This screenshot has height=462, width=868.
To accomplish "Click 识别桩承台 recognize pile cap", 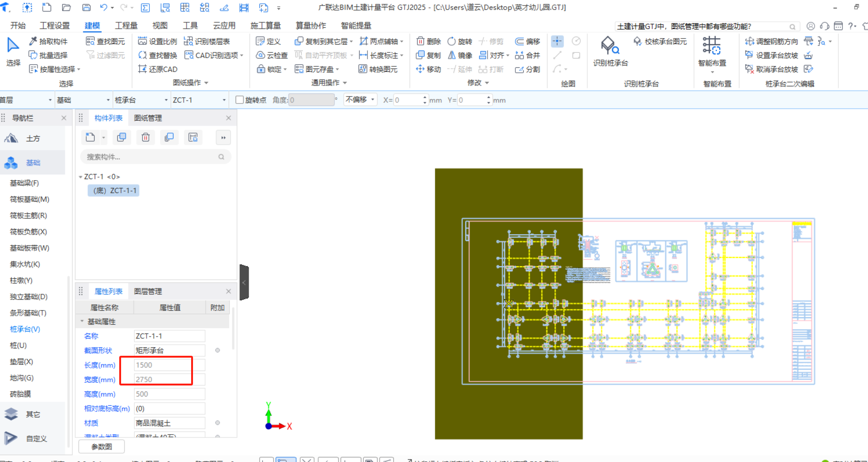I will [x=610, y=51].
